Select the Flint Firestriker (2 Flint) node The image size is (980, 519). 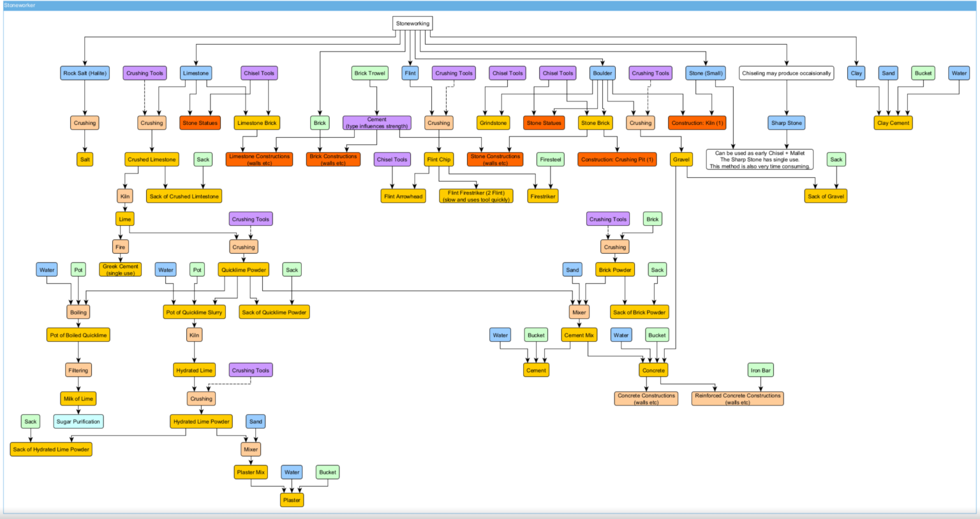[x=476, y=196]
